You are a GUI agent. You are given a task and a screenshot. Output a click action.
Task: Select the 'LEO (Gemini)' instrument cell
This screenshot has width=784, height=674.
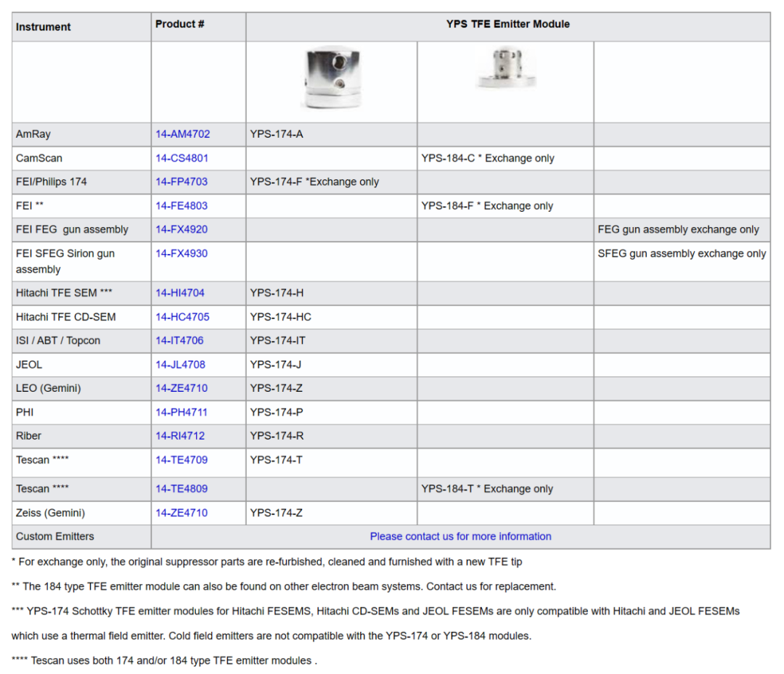pyautogui.click(x=81, y=388)
